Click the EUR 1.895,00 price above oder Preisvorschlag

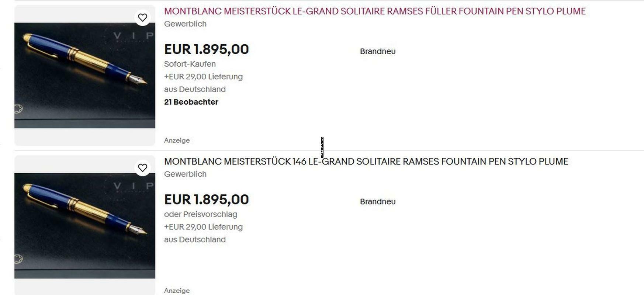pyautogui.click(x=206, y=199)
